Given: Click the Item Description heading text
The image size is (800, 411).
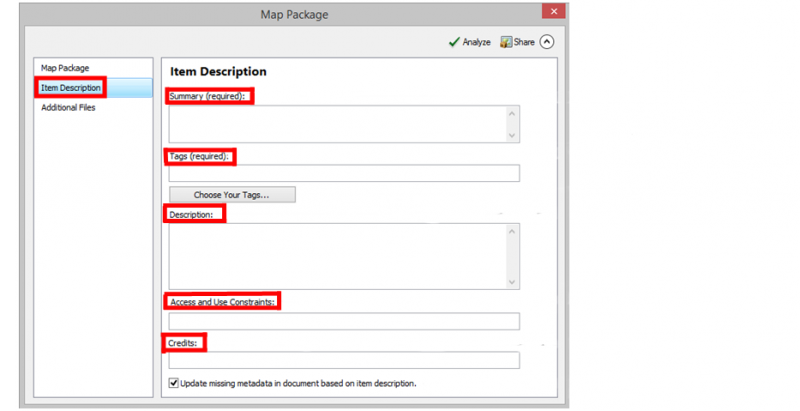Looking at the screenshot, I should pos(218,72).
